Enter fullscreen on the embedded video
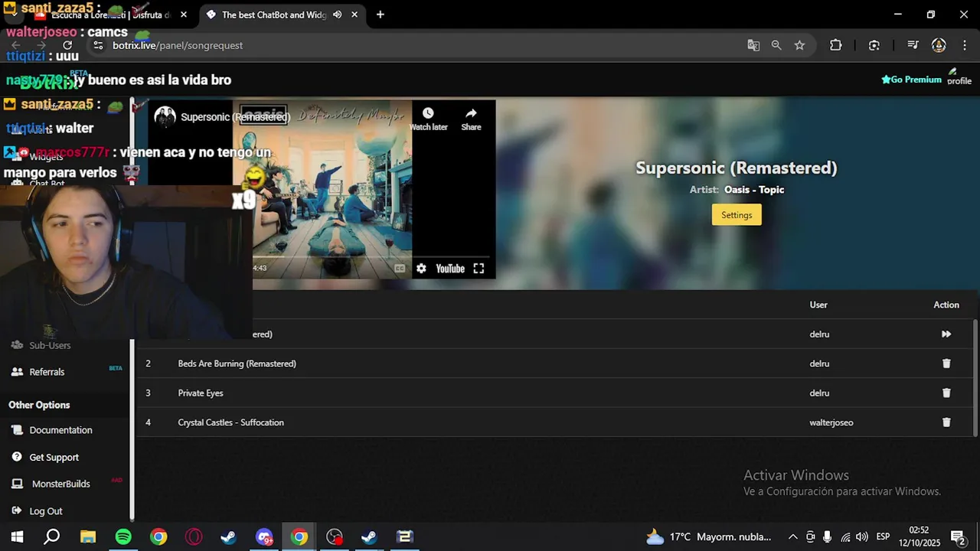The image size is (980, 551). 479,269
